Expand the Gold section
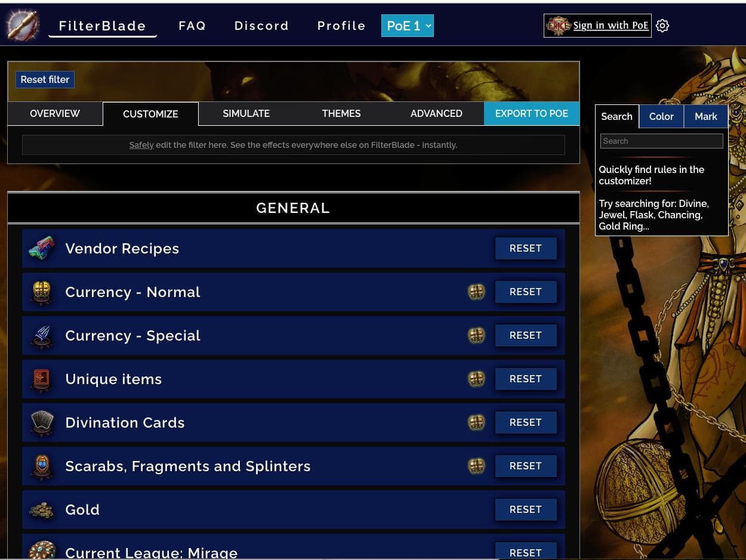This screenshot has height=560, width=746. pyautogui.click(x=294, y=510)
